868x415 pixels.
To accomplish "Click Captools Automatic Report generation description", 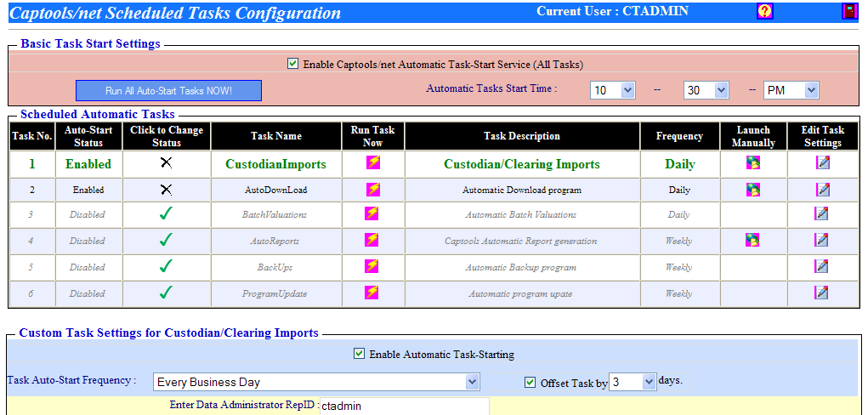I will (x=520, y=241).
